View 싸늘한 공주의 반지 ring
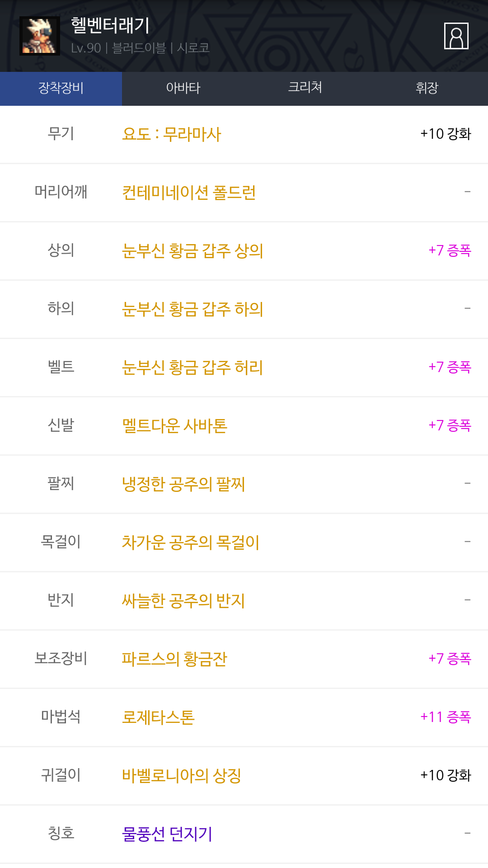 pos(183,601)
